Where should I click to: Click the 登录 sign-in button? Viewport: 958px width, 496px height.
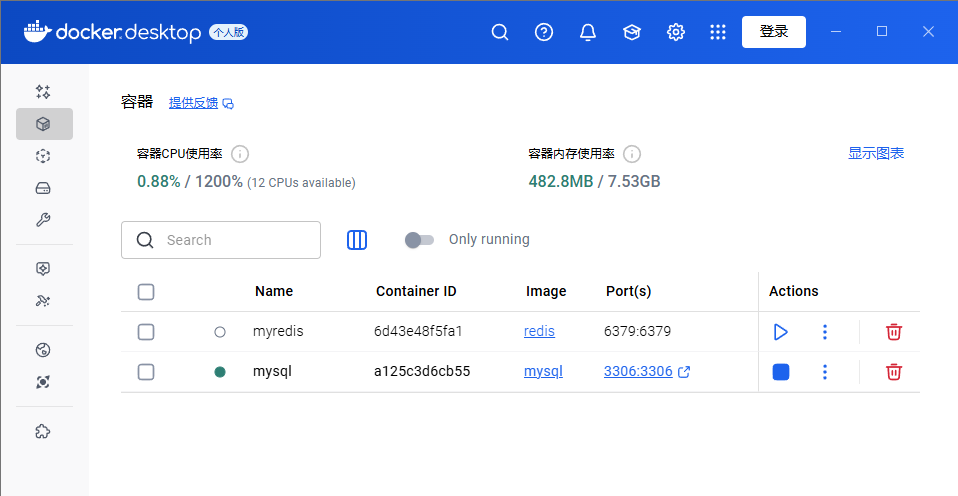coord(774,32)
